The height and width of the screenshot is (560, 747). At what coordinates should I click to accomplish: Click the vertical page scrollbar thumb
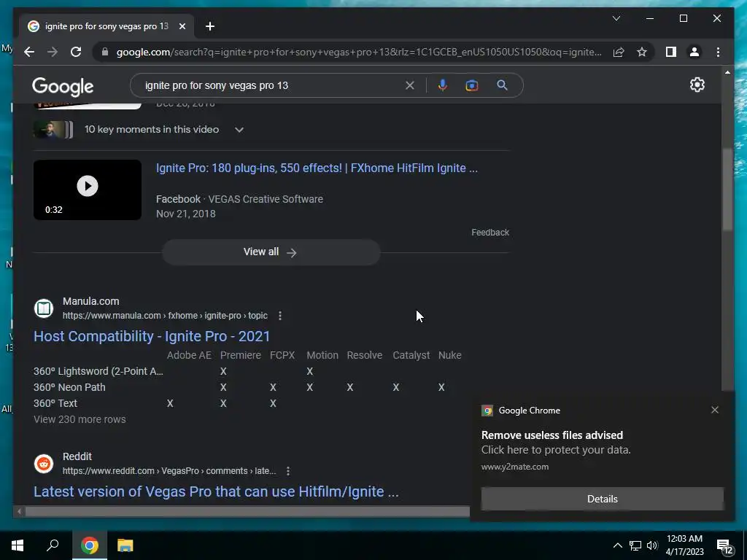point(727,190)
